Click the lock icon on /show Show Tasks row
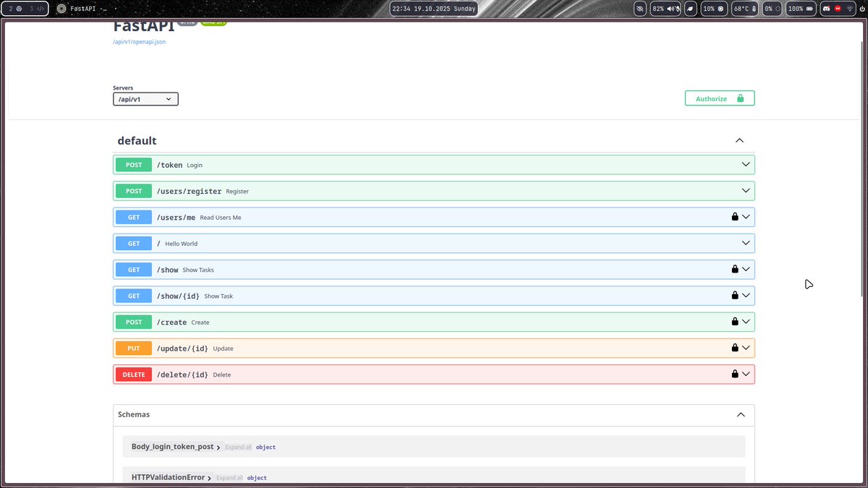The height and width of the screenshot is (488, 868). click(x=735, y=269)
